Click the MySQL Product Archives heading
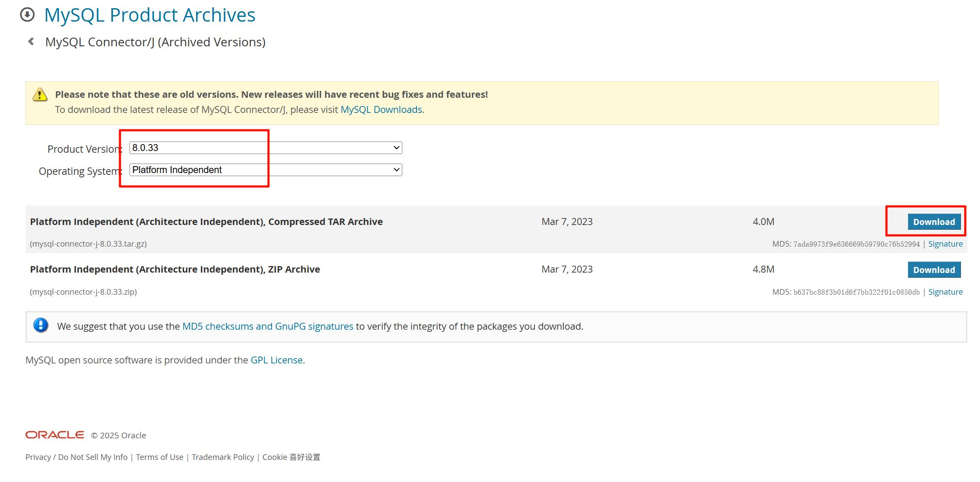 (150, 15)
